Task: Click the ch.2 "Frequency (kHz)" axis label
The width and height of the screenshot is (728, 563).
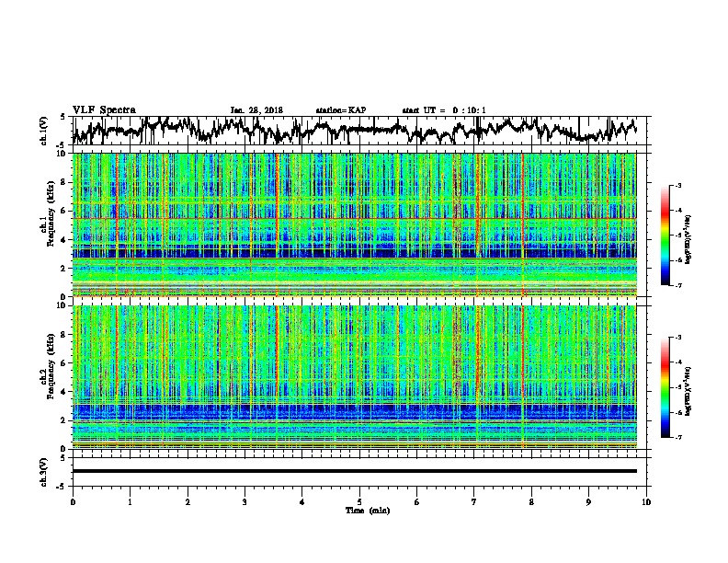Action: (x=51, y=365)
